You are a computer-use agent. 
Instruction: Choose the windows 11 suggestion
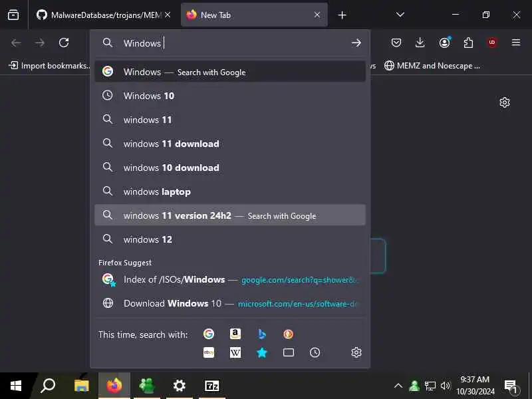click(230, 120)
